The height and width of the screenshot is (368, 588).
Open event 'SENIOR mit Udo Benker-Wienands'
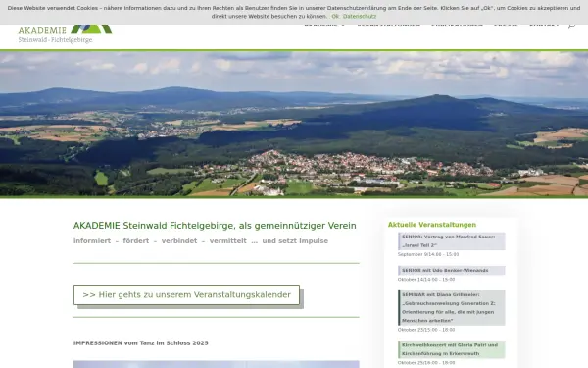[452, 271]
